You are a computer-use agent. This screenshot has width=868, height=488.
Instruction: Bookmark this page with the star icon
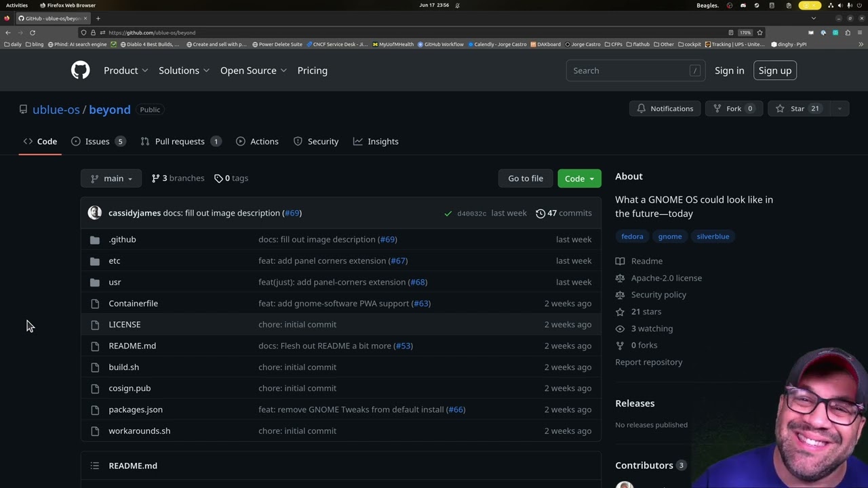pyautogui.click(x=759, y=33)
